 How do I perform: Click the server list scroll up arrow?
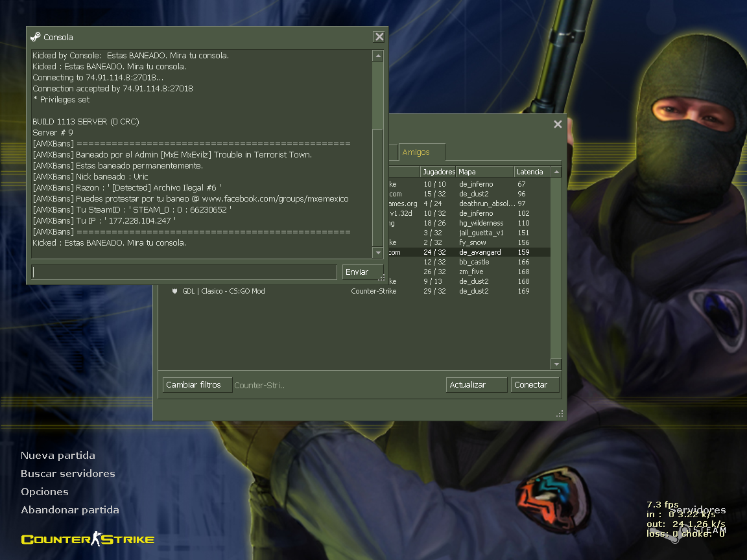point(556,171)
